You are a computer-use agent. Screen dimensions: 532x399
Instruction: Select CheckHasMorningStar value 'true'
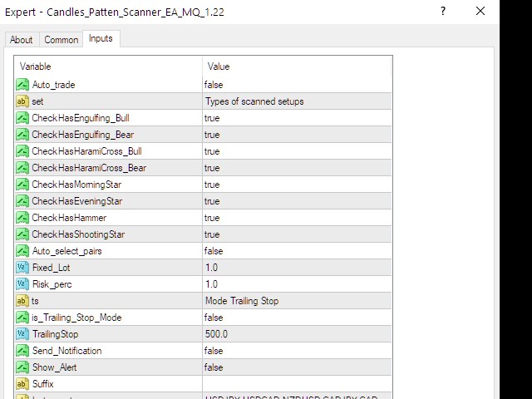click(x=212, y=185)
